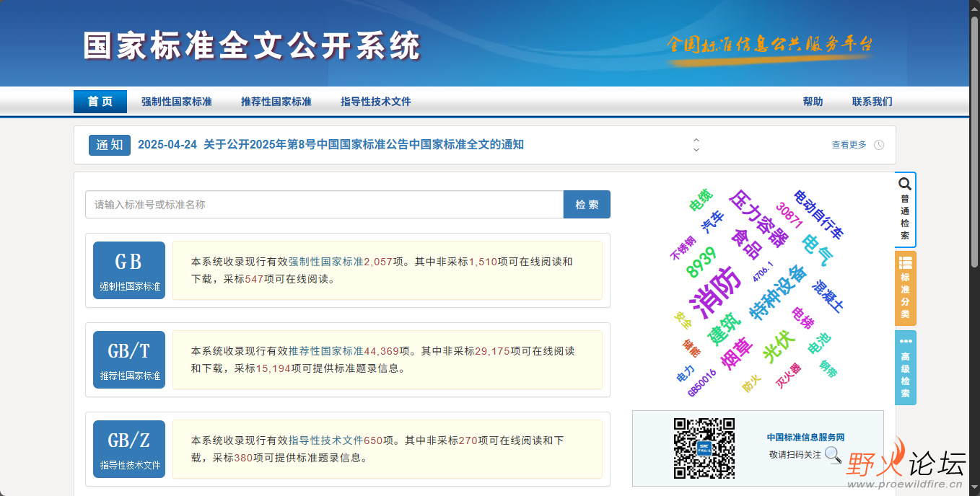Click 推荐性国家标准 link in GB/T description
This screenshot has width=980, height=496.
pos(326,351)
